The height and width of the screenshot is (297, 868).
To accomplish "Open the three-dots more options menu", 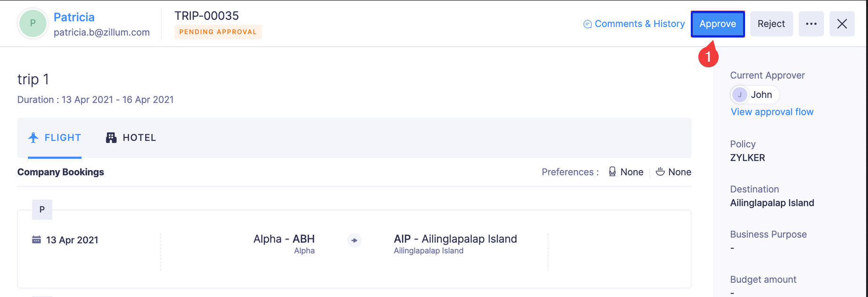I will 811,24.
